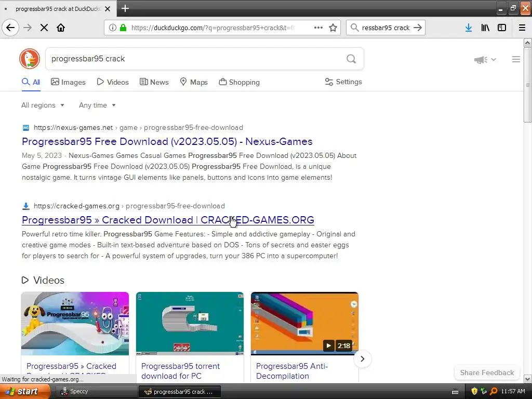The height and width of the screenshot is (399, 532).
Task: Click the teal desktop video thumbnail
Action: coord(190,323)
